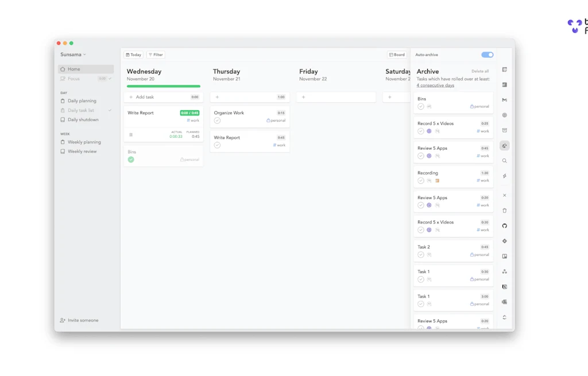Open the Trello integration icon
The height and width of the screenshot is (376, 588).
pos(504,257)
